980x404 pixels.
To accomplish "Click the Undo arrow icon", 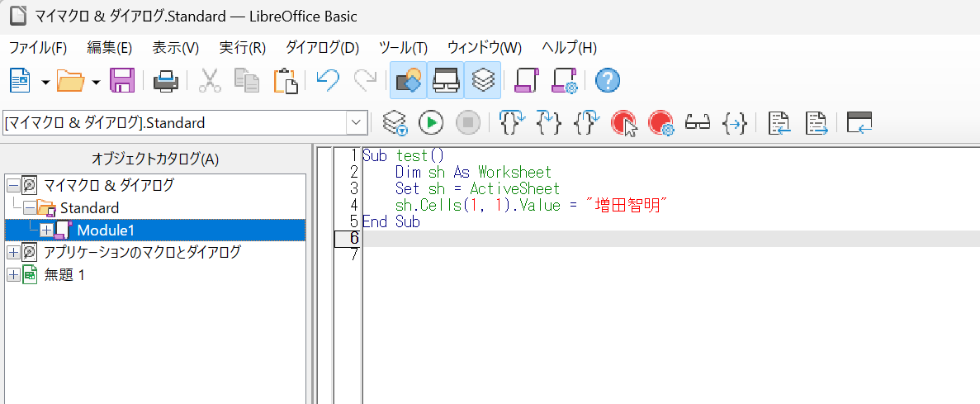I will coord(328,80).
